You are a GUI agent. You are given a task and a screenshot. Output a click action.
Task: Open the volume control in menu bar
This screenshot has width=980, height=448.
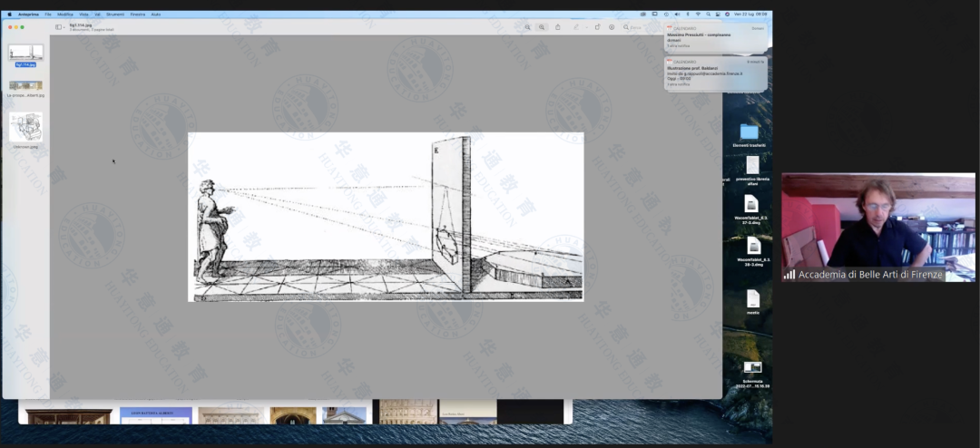[x=678, y=14]
